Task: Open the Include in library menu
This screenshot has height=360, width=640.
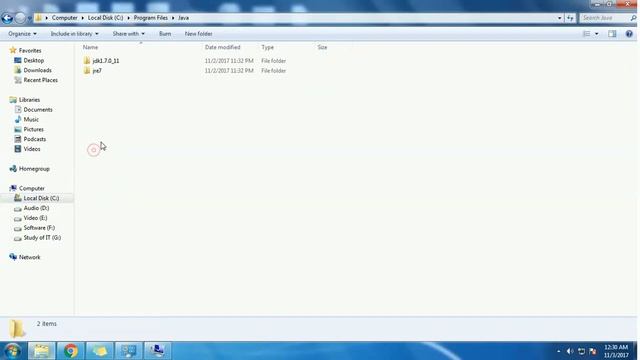Action: click(74, 34)
